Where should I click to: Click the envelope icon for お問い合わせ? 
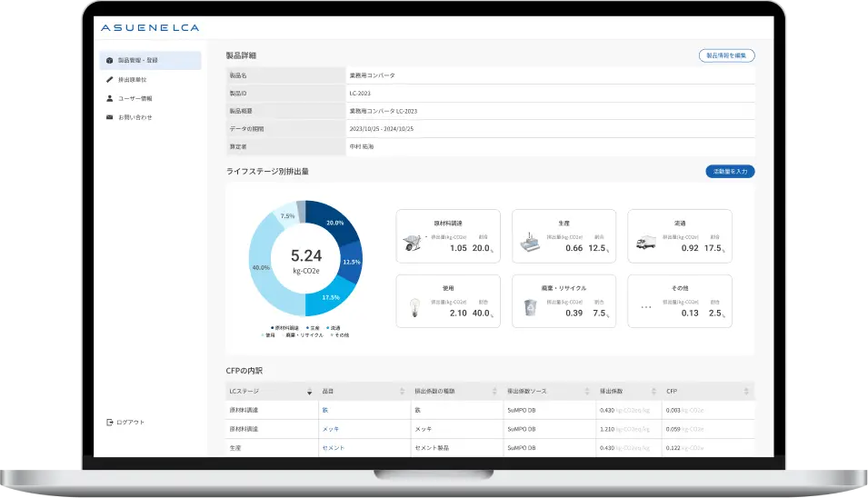[x=109, y=117]
